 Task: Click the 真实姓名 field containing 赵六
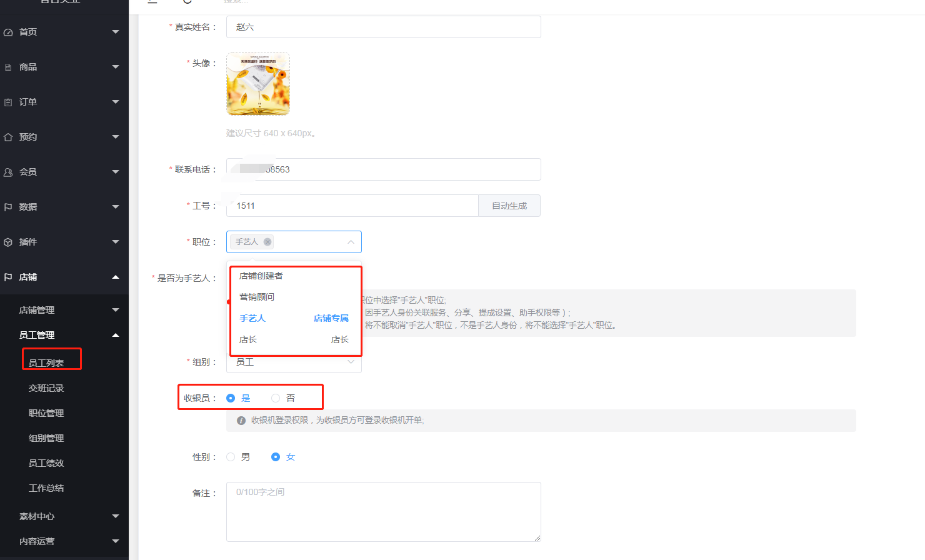click(x=384, y=27)
